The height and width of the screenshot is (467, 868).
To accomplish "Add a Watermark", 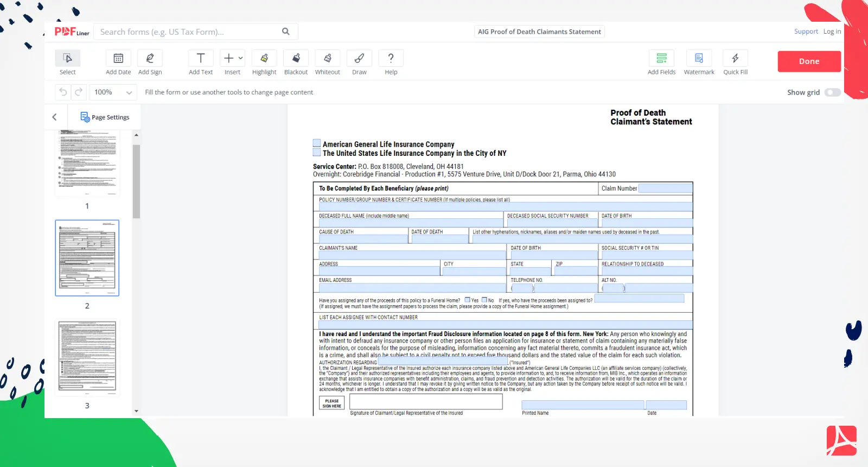I will coord(699,63).
